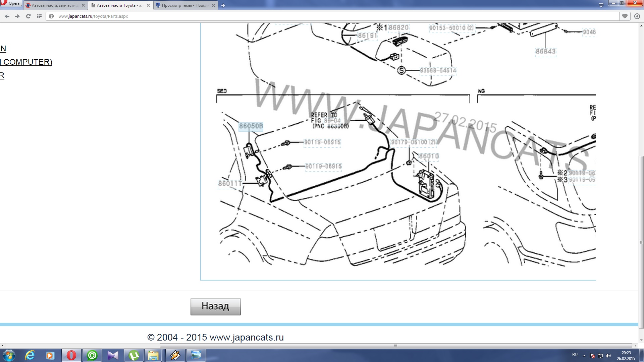Click the browser back arrow
Viewport: 644px width, 362px height.
7,16
